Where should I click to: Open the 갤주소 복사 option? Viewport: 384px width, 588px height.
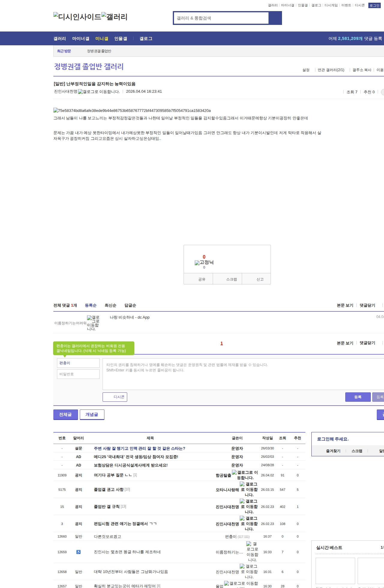pyautogui.click(x=361, y=70)
